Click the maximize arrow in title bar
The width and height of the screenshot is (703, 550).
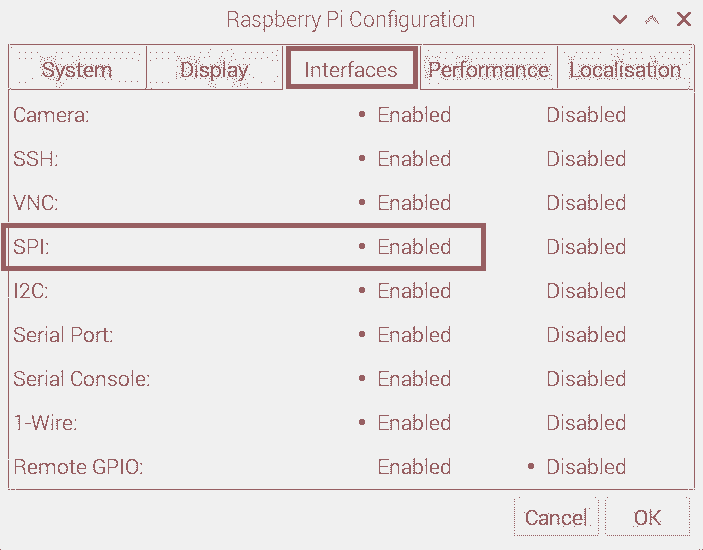(x=652, y=19)
